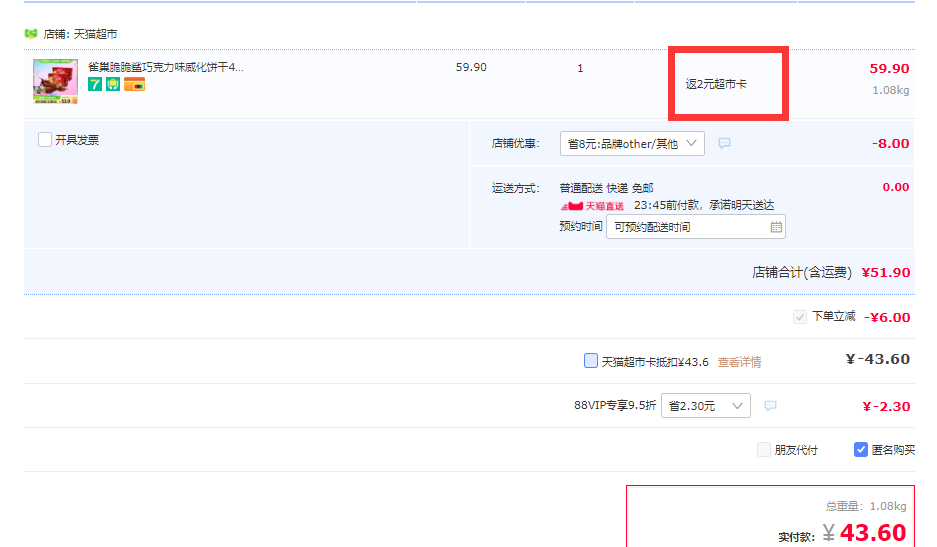Click the -¥6.00 order reduction amount
Screen dimensions: 937x547
pyautogui.click(x=887, y=317)
